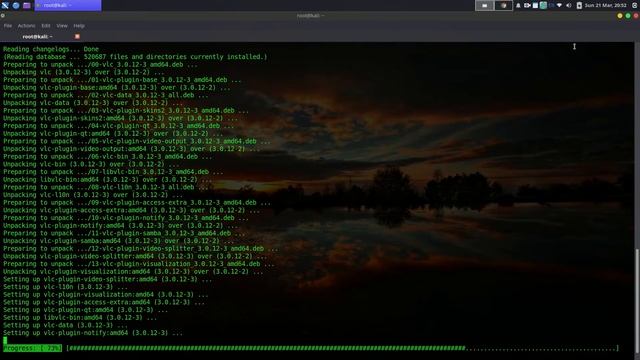This screenshot has height=360, width=640.
Task: Open the Edit menu
Action: 46,26
